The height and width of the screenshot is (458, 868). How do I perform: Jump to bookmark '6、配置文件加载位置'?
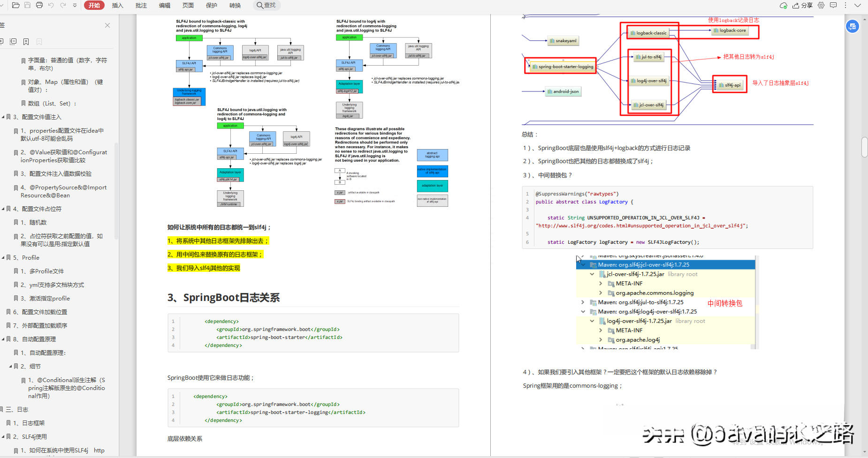[x=40, y=312]
